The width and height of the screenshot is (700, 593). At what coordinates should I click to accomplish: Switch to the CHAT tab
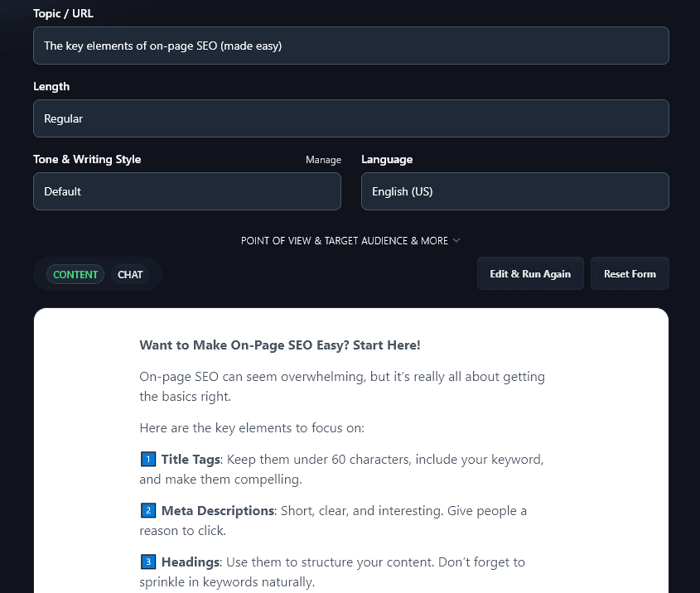tap(130, 274)
